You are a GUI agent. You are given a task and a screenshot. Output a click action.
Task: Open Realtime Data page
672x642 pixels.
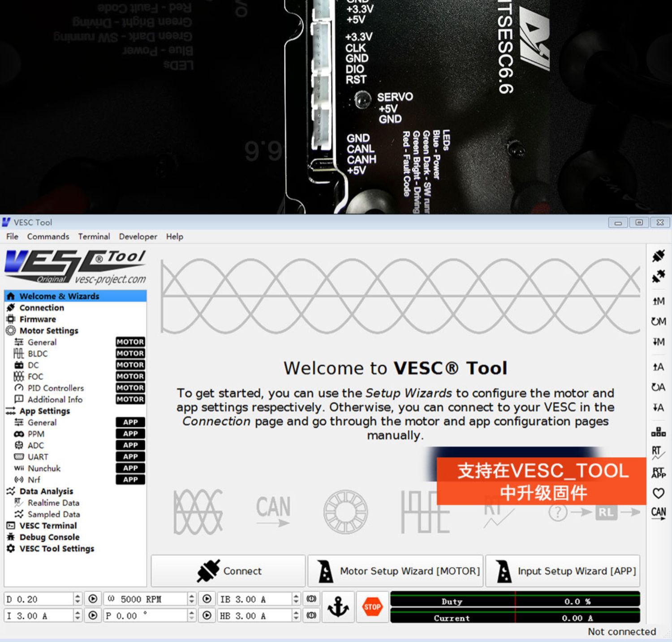click(x=75, y=503)
